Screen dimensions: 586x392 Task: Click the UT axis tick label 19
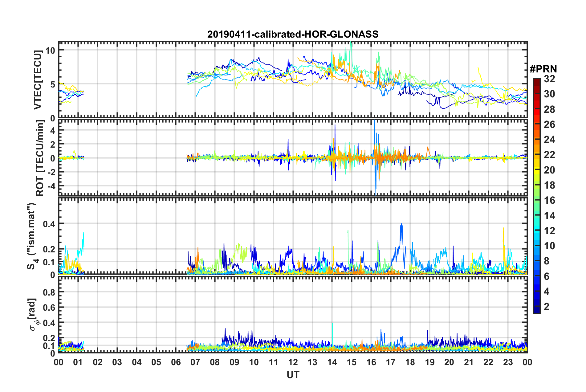pyautogui.click(x=430, y=362)
